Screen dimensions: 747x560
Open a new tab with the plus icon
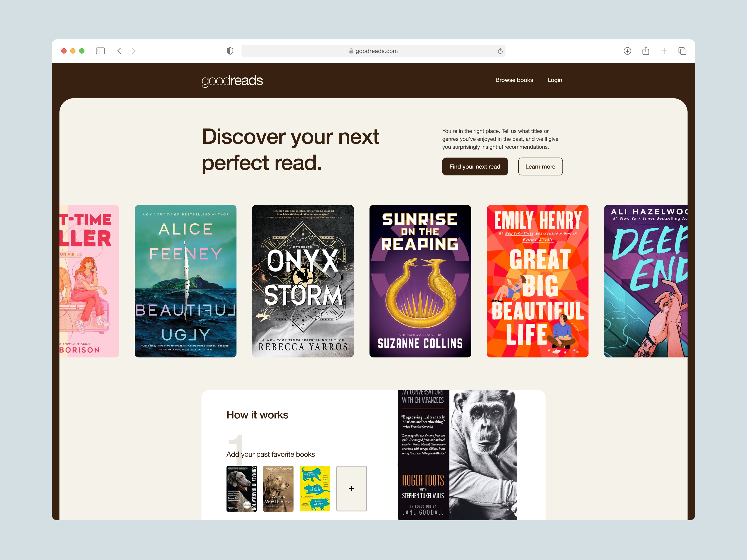[664, 51]
